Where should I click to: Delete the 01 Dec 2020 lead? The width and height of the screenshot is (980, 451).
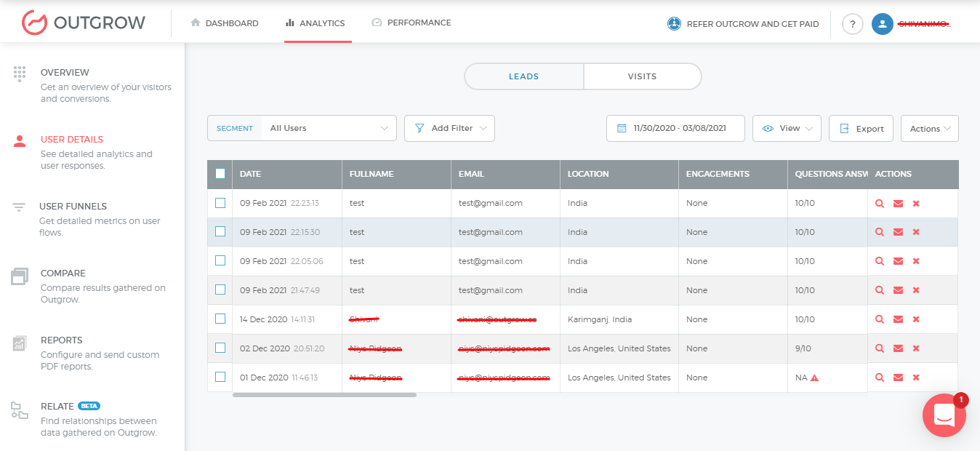point(916,378)
